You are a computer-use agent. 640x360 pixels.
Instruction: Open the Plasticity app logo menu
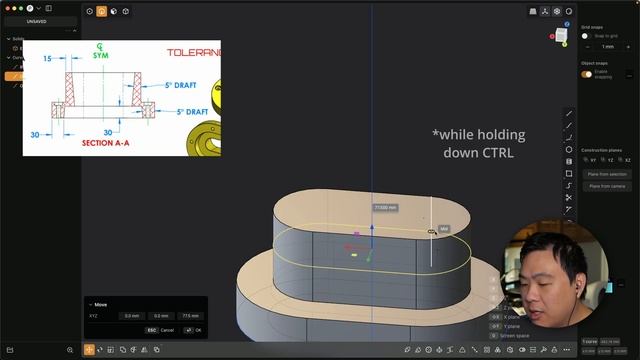point(30,8)
